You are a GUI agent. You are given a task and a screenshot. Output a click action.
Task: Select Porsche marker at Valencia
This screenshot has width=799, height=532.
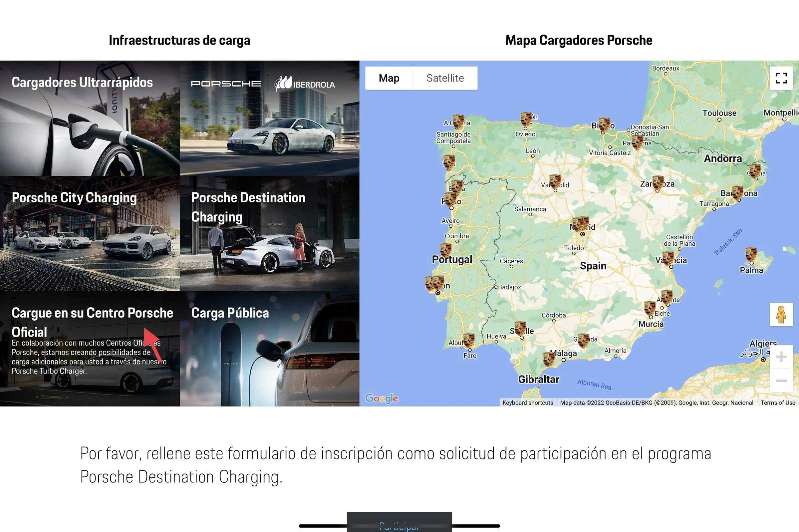click(x=668, y=259)
